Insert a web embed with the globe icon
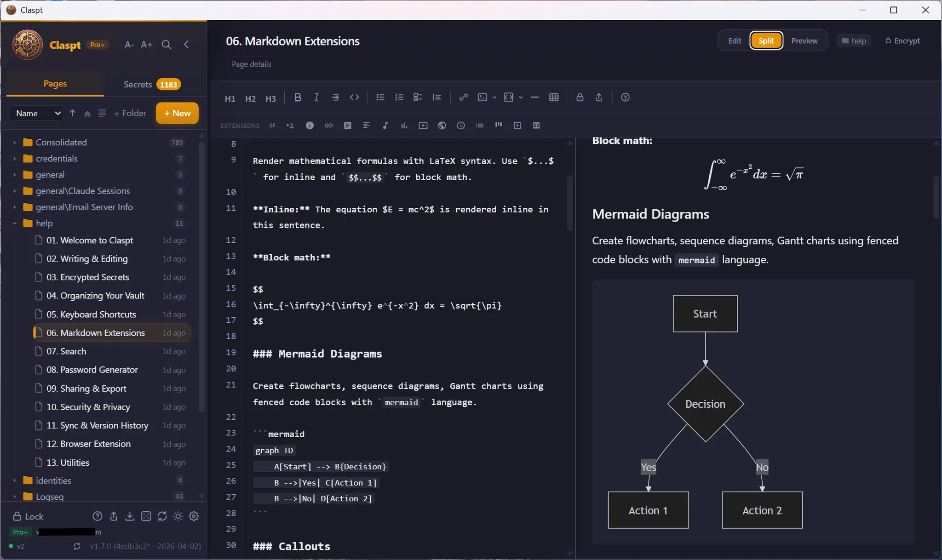Image resolution: width=942 pixels, height=560 pixels. click(x=442, y=126)
